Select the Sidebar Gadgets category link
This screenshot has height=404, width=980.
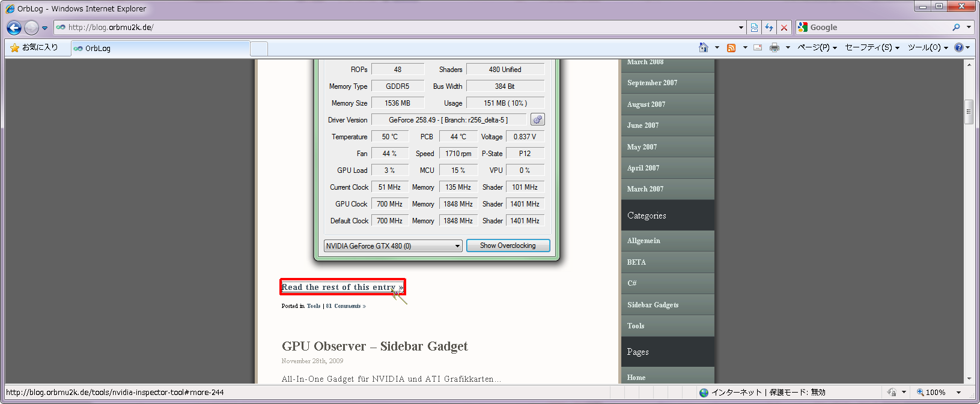[653, 305]
